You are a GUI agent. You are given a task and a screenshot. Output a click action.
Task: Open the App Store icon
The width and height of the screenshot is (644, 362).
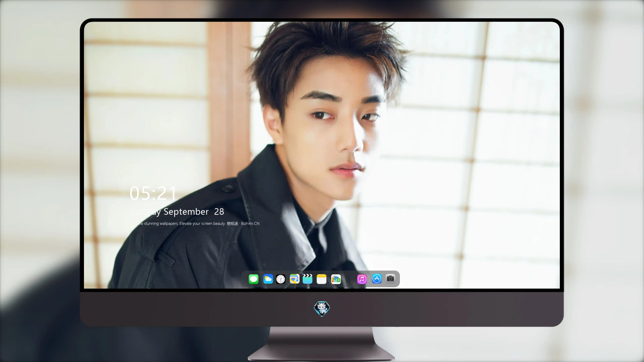(x=377, y=279)
